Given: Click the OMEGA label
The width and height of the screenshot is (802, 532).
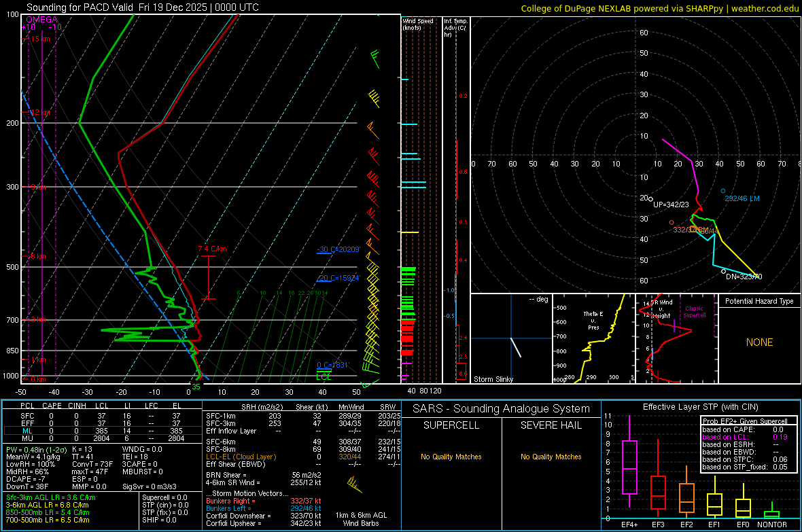Looking at the screenshot, I should pyautogui.click(x=42, y=20).
